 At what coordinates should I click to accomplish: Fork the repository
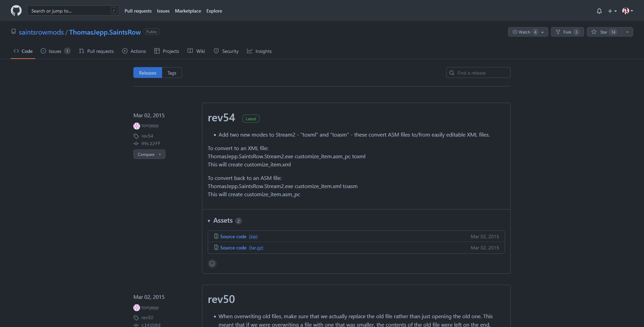pos(567,32)
